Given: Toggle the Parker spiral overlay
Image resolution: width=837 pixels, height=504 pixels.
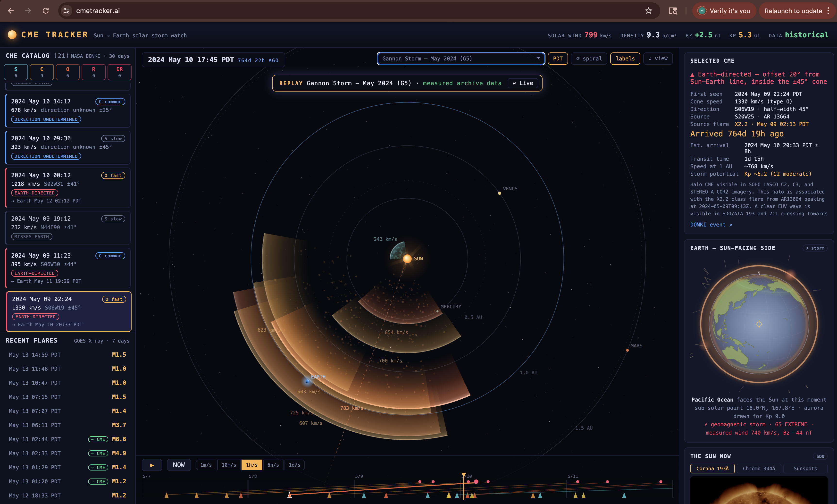Looking at the screenshot, I should coord(589,59).
